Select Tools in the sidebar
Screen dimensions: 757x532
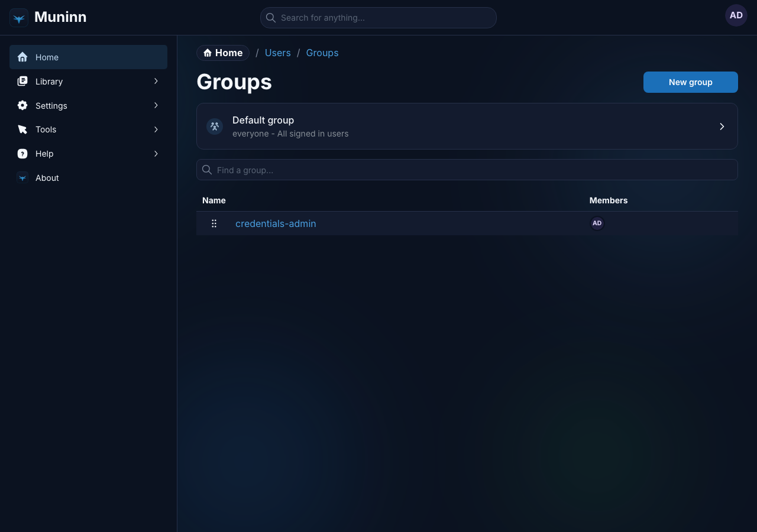88,129
